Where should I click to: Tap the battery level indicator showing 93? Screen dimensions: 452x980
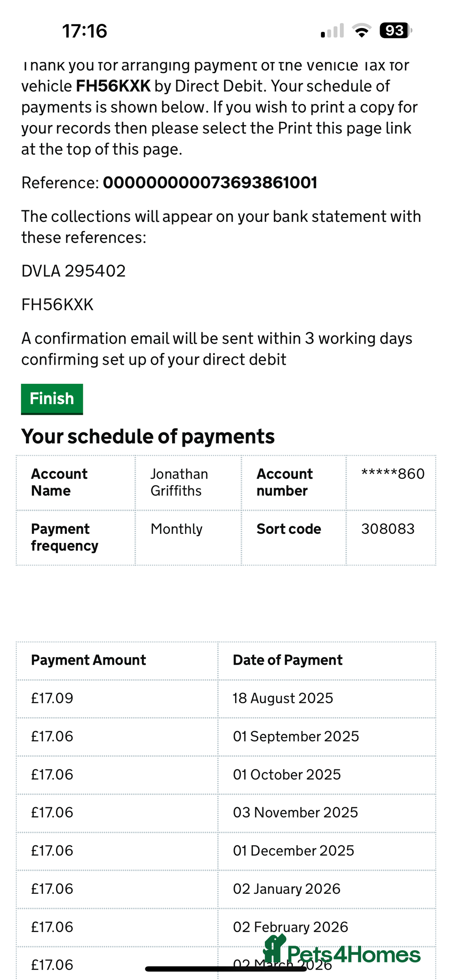(395, 31)
